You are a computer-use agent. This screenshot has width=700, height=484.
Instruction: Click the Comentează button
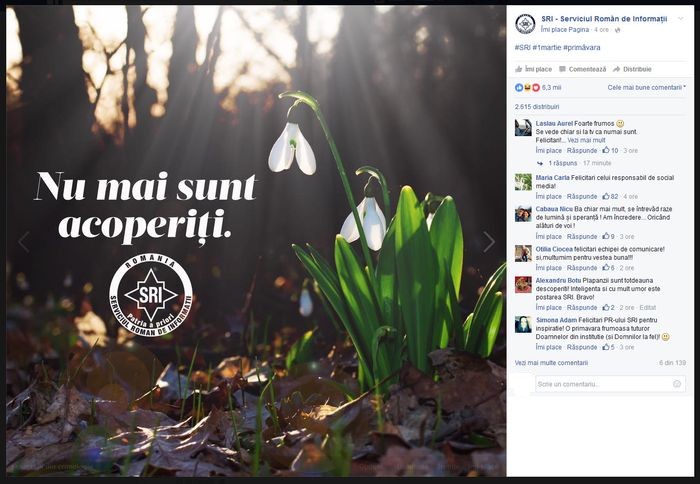pos(583,69)
